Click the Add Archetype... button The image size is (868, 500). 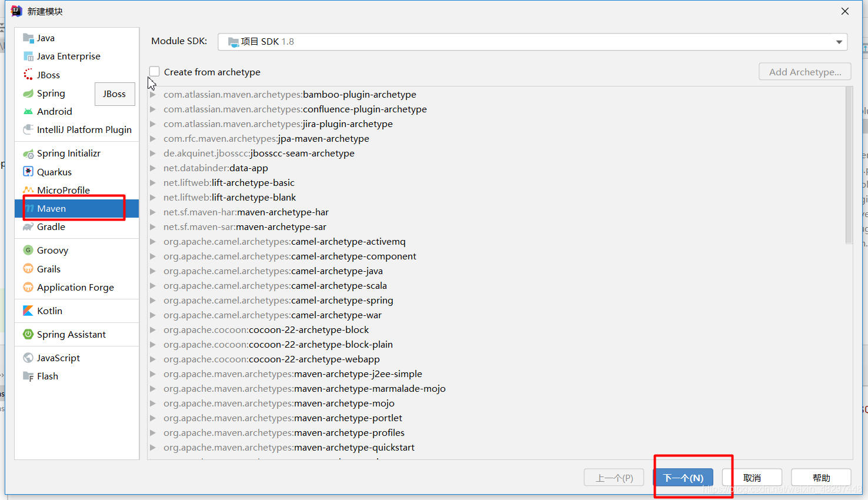coord(805,72)
